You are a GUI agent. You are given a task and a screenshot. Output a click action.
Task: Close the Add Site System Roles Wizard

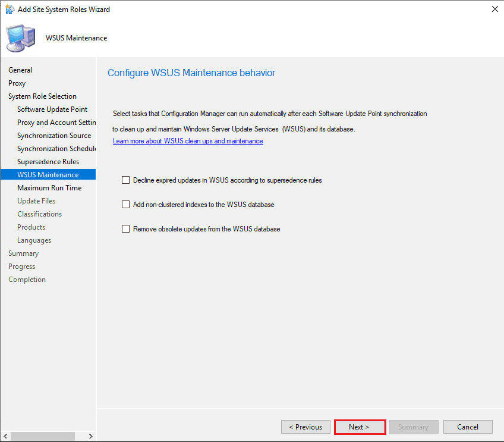click(495, 10)
